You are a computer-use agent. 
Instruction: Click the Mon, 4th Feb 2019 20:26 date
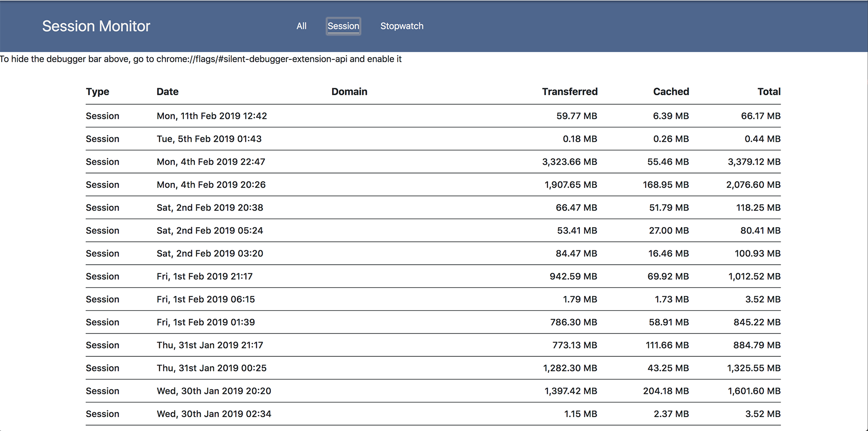pos(211,185)
